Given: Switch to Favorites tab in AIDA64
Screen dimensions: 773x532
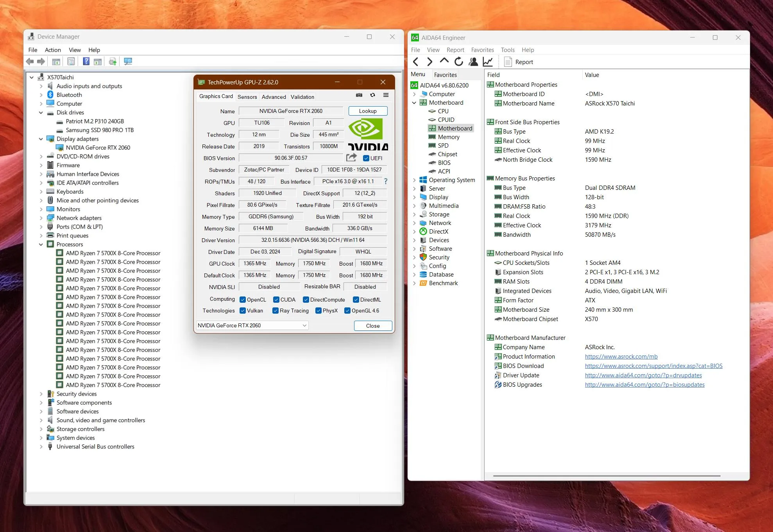Looking at the screenshot, I should tap(445, 75).
